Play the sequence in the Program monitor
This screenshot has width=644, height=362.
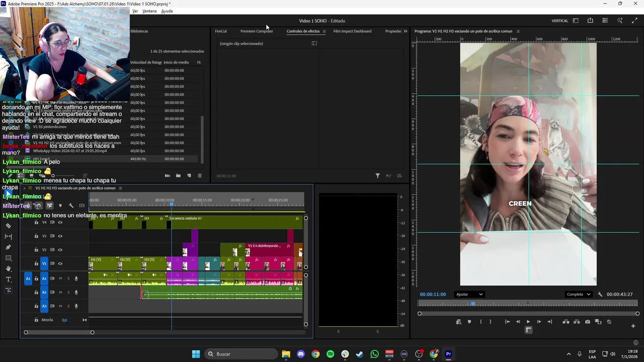point(528,322)
